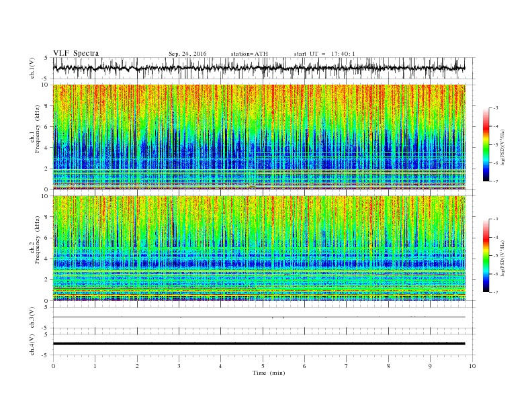Click the "-3" value on ch.2 color bar
The height and width of the screenshot is (411, 532).
(x=496, y=219)
